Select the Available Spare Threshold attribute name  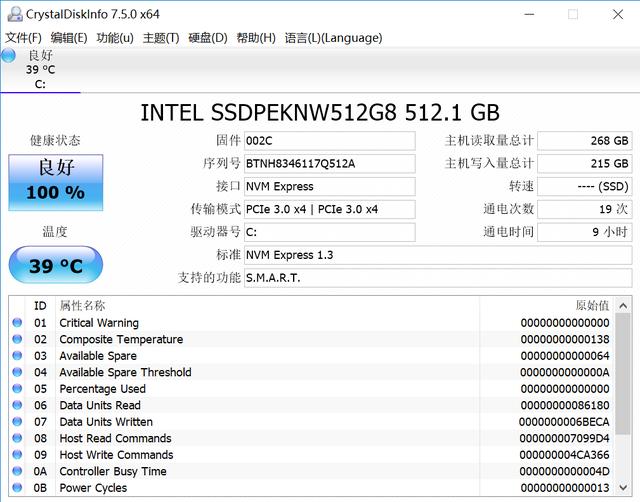click(x=125, y=372)
